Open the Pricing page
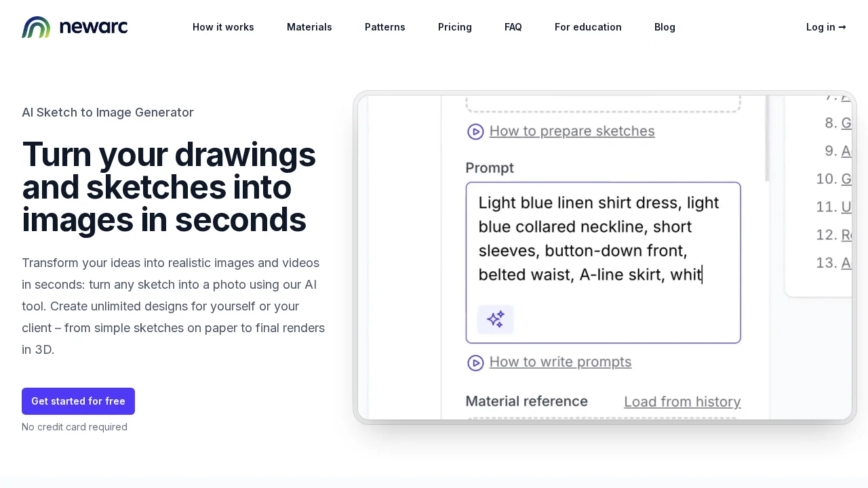Viewport: 868px width, 488px height. coord(455,27)
